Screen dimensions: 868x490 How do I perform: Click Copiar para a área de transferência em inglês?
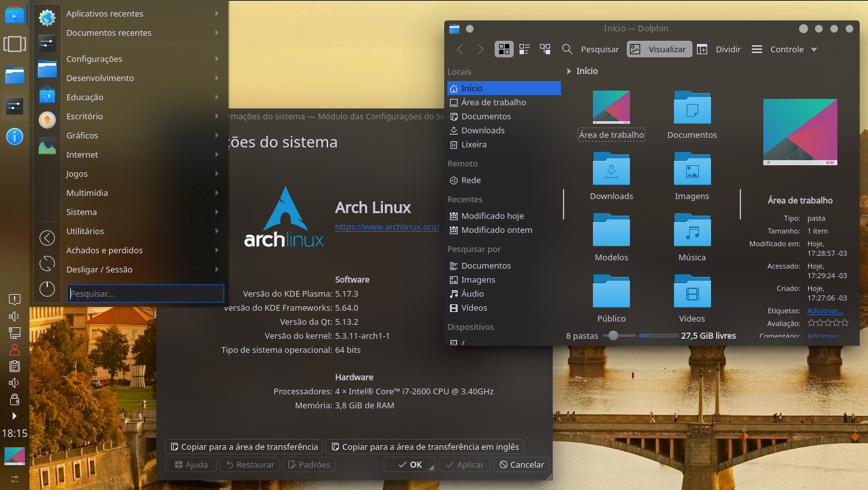tap(425, 447)
